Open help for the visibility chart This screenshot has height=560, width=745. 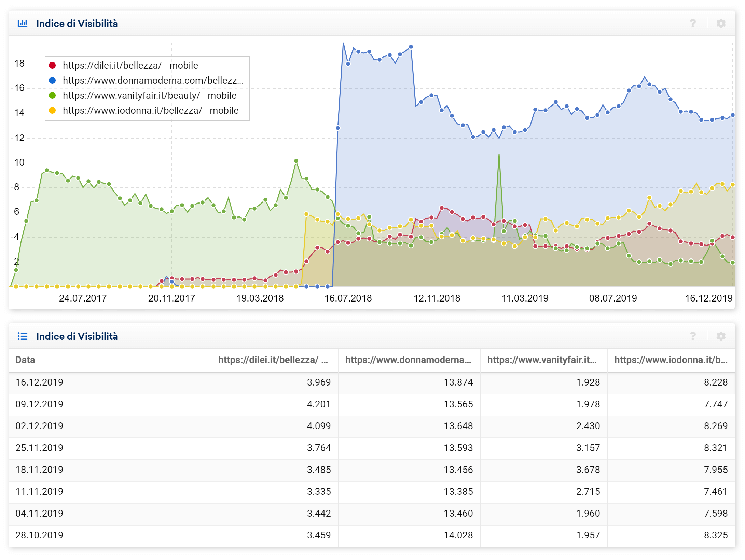pyautogui.click(x=693, y=24)
